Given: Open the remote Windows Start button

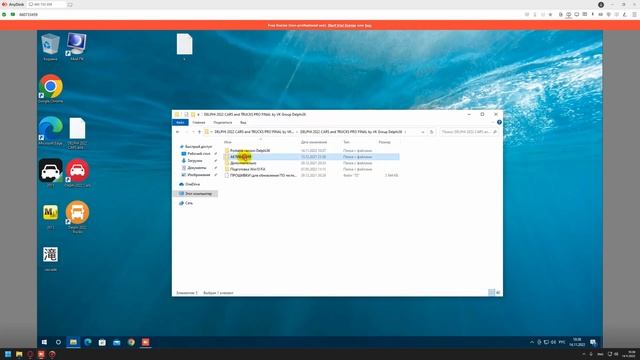Looking at the screenshot, I should (44, 342).
